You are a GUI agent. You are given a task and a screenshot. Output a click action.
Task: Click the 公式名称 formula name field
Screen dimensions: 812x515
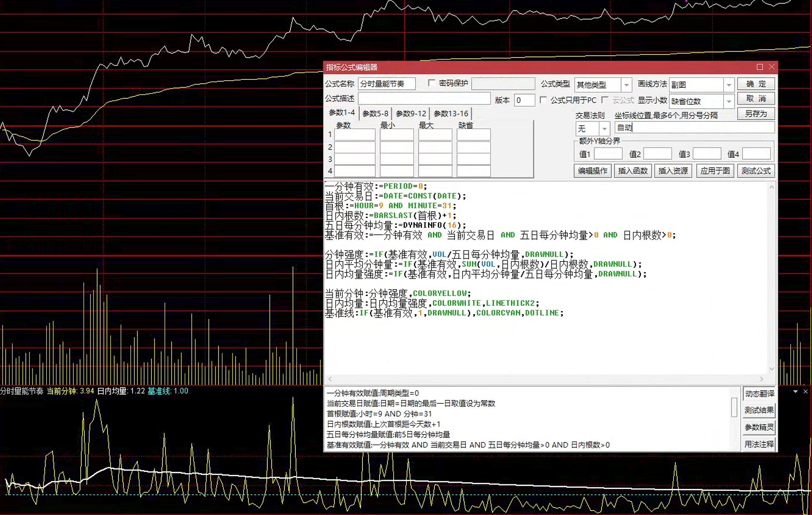pos(386,84)
